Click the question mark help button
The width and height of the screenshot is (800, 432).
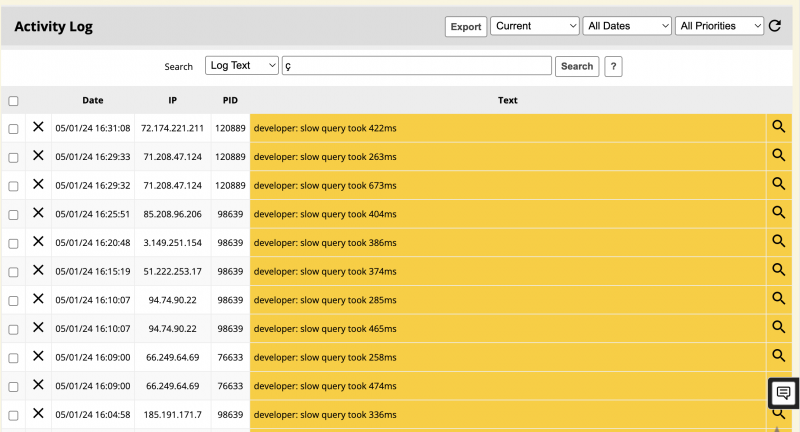coord(614,66)
